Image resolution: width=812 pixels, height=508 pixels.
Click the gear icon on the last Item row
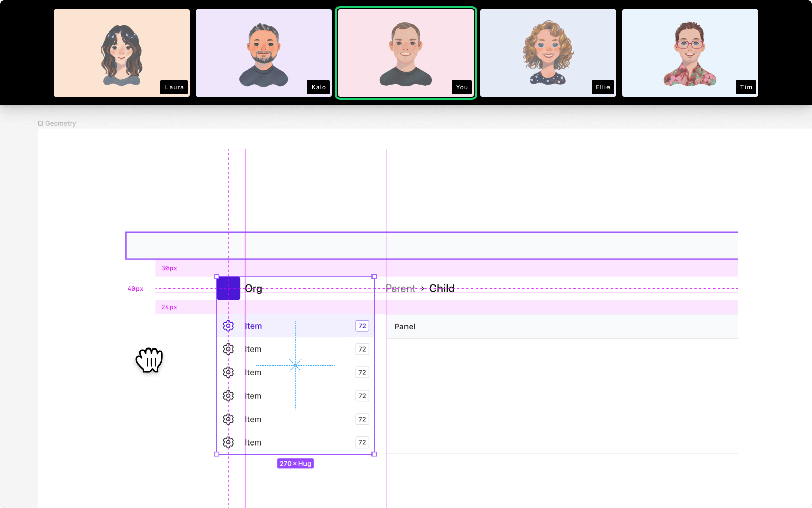(228, 443)
